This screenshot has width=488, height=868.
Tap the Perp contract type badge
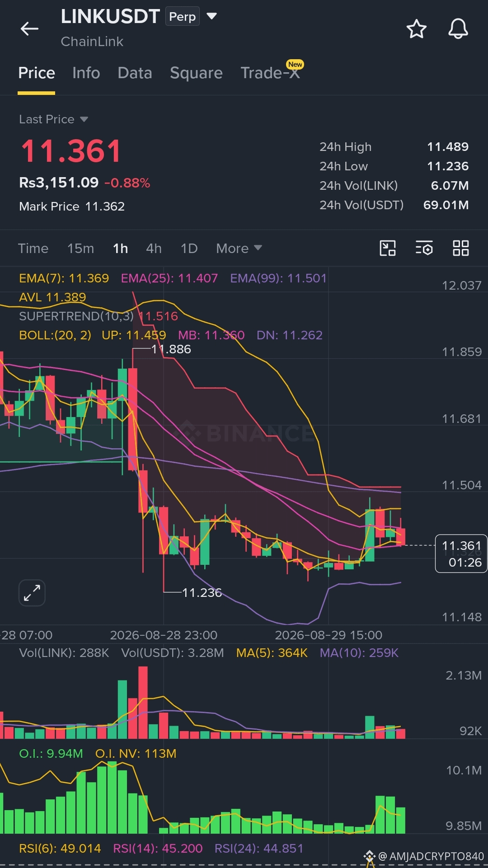click(183, 17)
